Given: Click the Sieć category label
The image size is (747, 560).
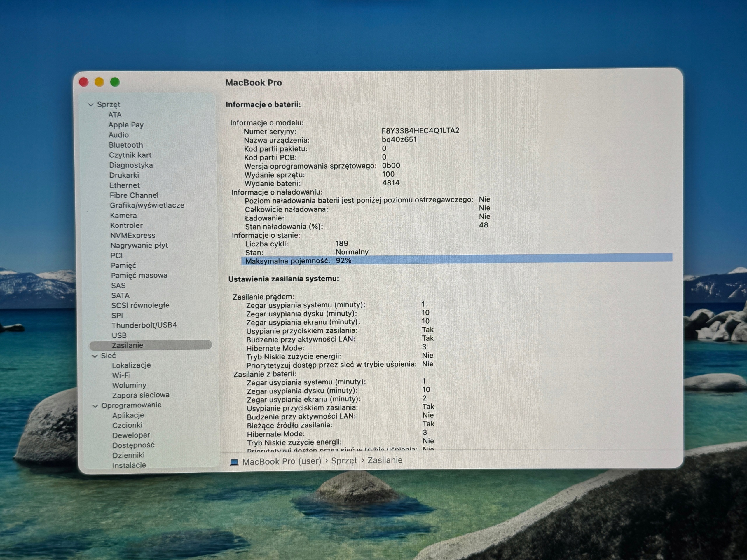Looking at the screenshot, I should (108, 356).
